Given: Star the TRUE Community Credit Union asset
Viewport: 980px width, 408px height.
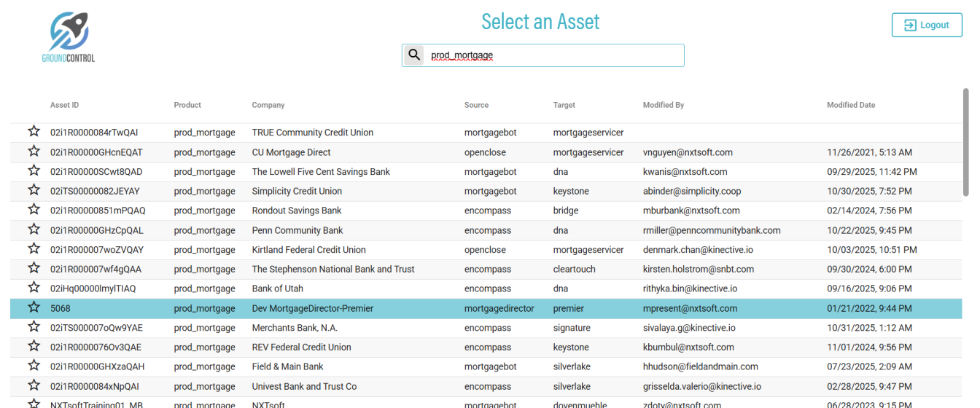Looking at the screenshot, I should click(34, 132).
